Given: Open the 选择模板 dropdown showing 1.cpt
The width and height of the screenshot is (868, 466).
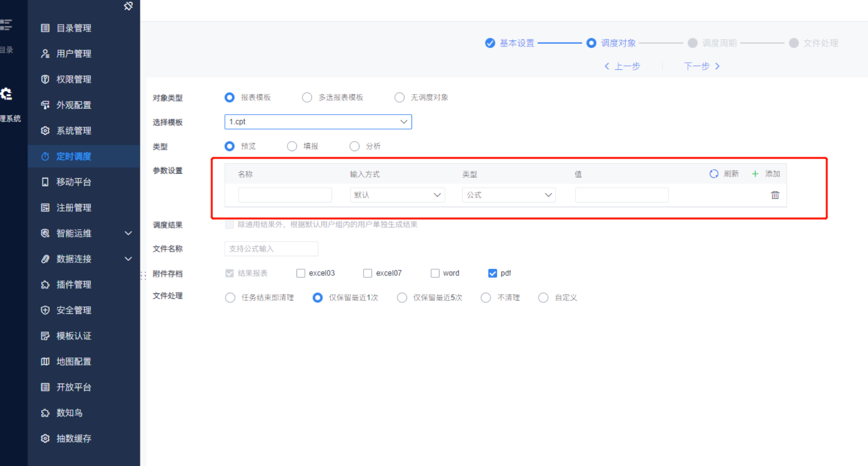Looking at the screenshot, I should click(x=318, y=122).
